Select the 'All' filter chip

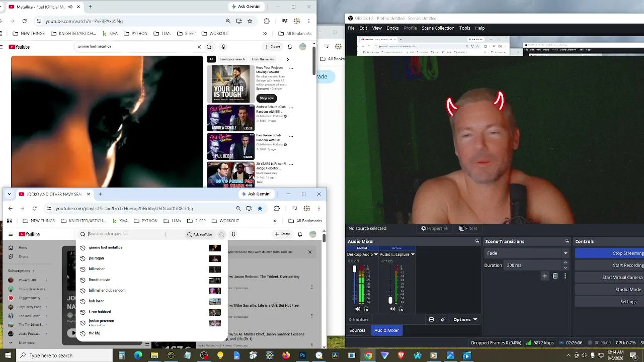coord(211,59)
